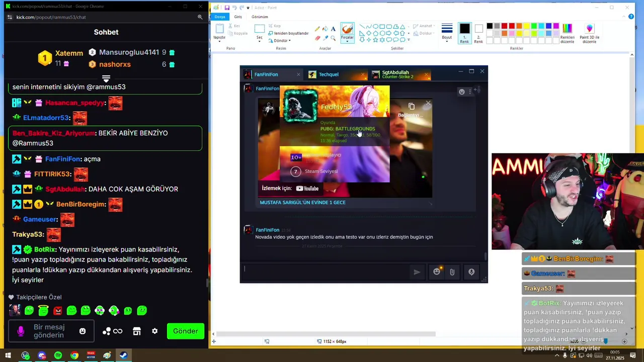
Task: Click the Save icon in Paint title bar
Action: click(x=227, y=8)
